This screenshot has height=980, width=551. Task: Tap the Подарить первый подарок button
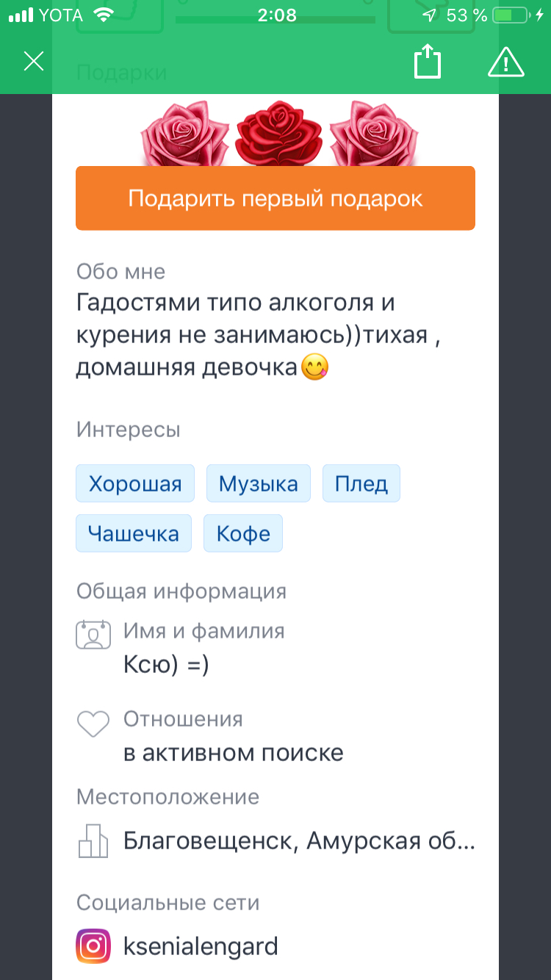click(275, 198)
